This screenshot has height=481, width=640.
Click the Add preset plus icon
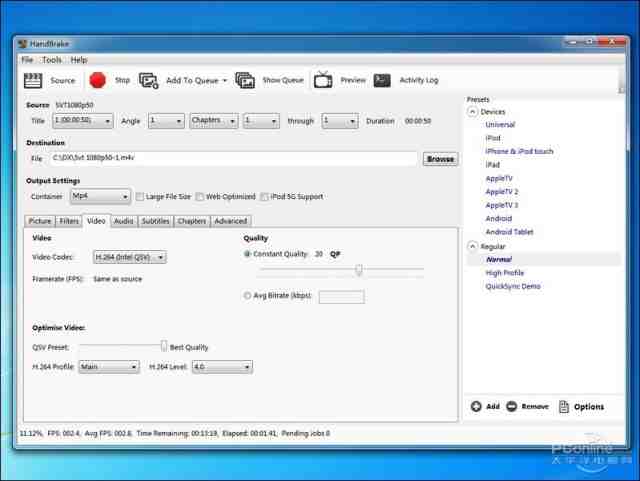click(476, 406)
